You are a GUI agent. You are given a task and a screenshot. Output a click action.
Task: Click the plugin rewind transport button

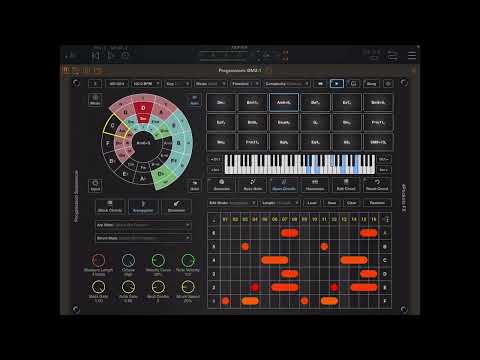click(x=320, y=84)
